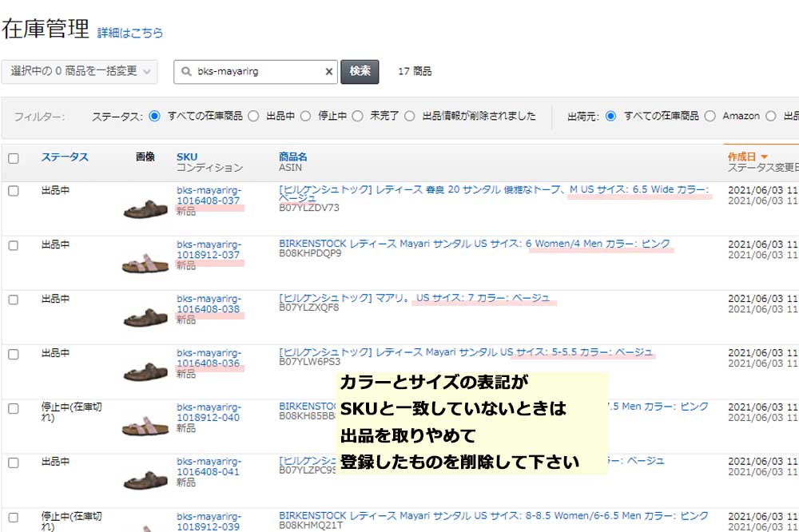
Task: Click the sort arrow beside 作成日
Action: (x=764, y=157)
